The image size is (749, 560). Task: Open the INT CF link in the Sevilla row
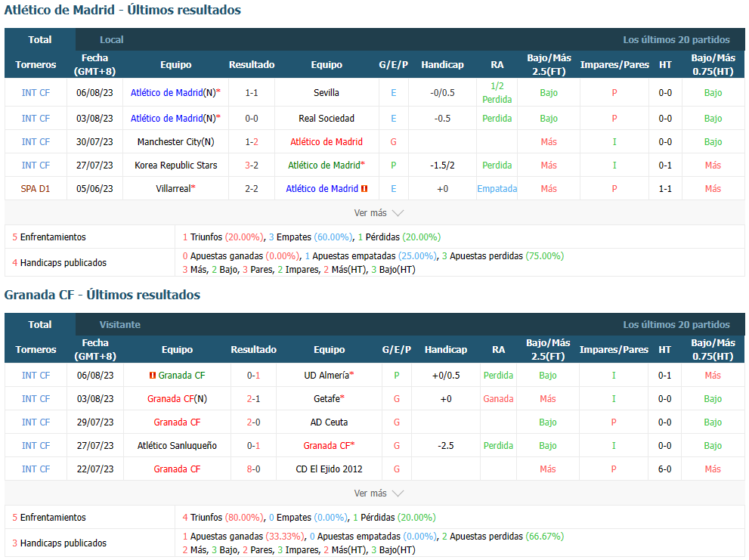(x=36, y=93)
